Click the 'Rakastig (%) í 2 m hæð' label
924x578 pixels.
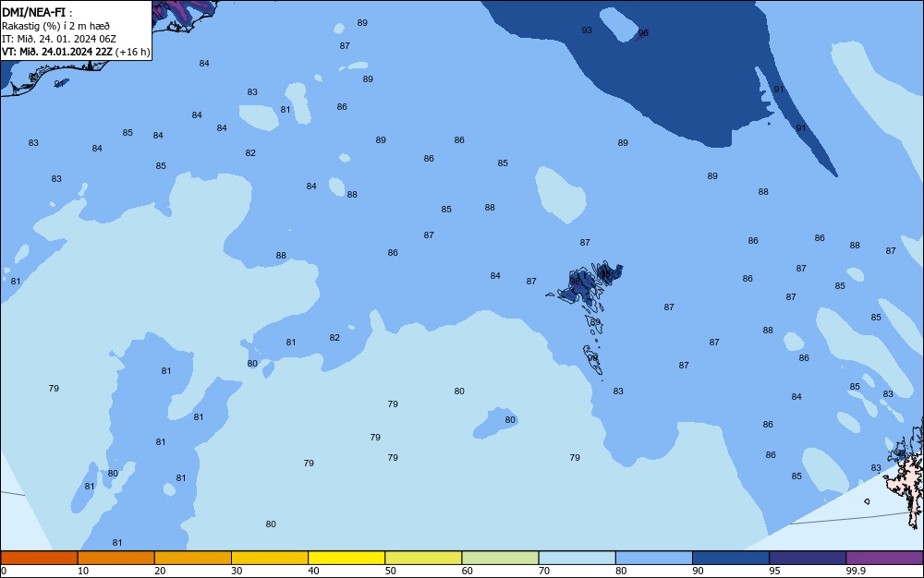[x=55, y=26]
